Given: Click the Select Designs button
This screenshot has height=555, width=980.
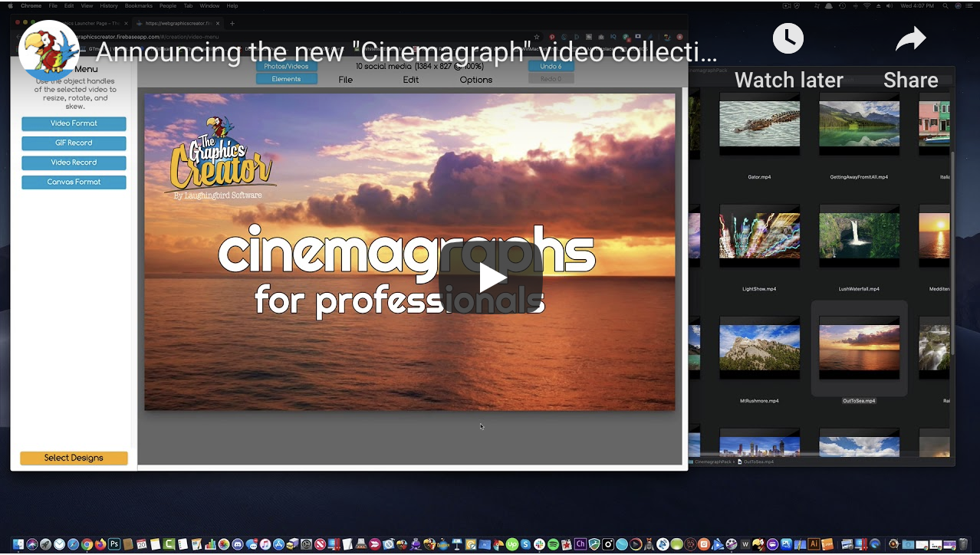Looking at the screenshot, I should 74,458.
